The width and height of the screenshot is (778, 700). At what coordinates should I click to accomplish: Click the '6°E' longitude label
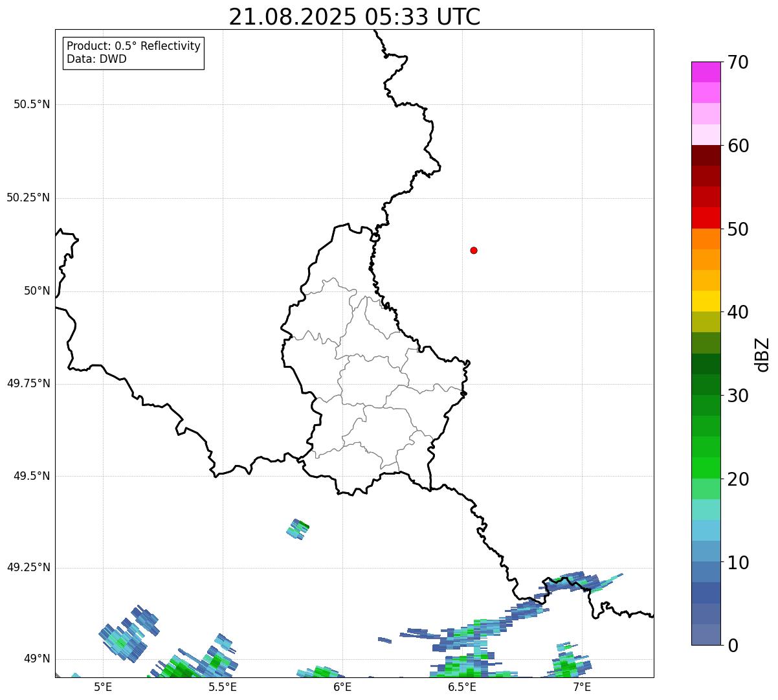342,687
